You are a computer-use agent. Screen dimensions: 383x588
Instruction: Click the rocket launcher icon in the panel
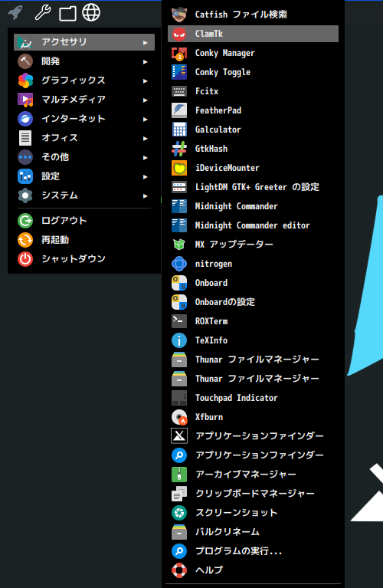(16, 13)
